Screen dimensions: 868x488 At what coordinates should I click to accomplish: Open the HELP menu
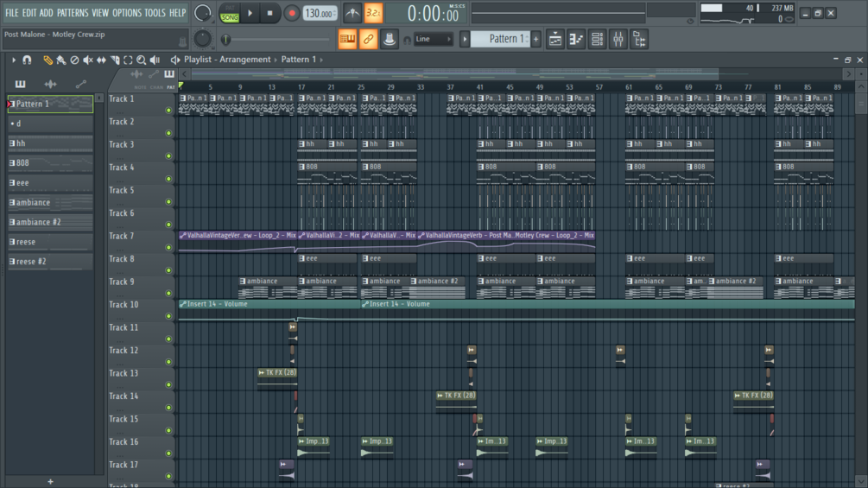point(177,13)
